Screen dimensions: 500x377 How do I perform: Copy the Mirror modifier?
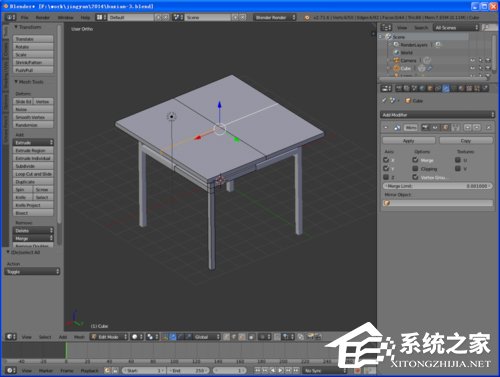pos(466,141)
